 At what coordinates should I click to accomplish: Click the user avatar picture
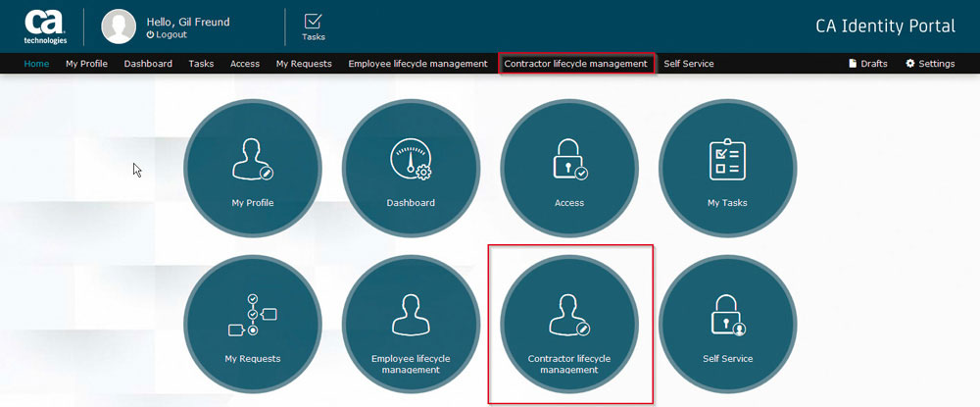coord(119,26)
